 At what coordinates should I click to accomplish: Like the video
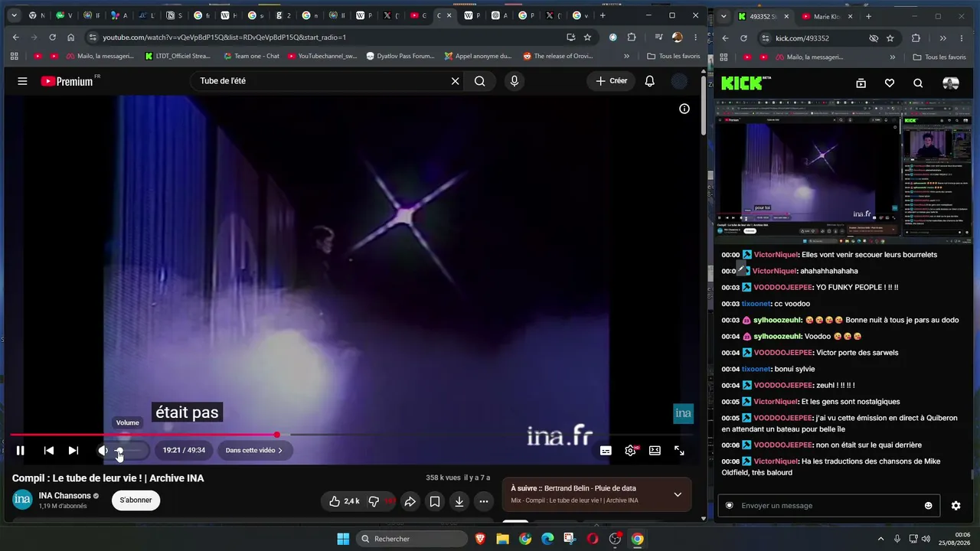[344, 501]
